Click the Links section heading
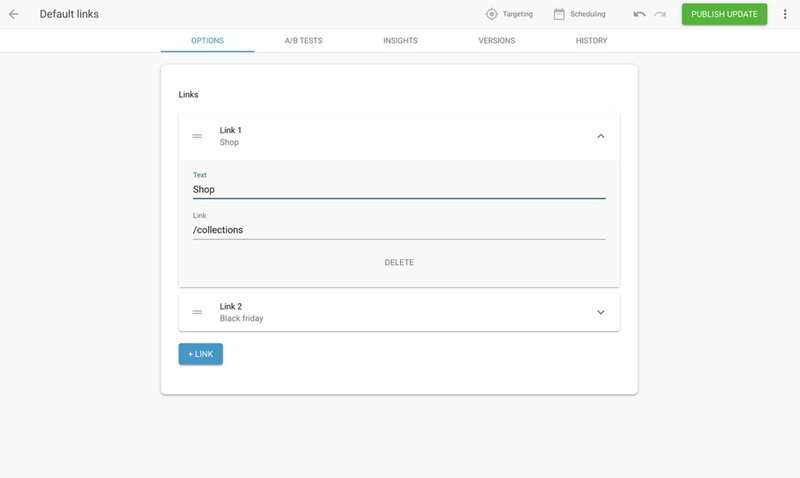The image size is (800, 478). point(188,94)
